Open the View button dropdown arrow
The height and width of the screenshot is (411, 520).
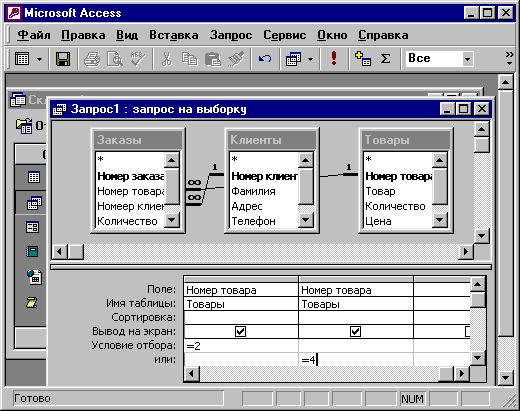[x=39, y=59]
